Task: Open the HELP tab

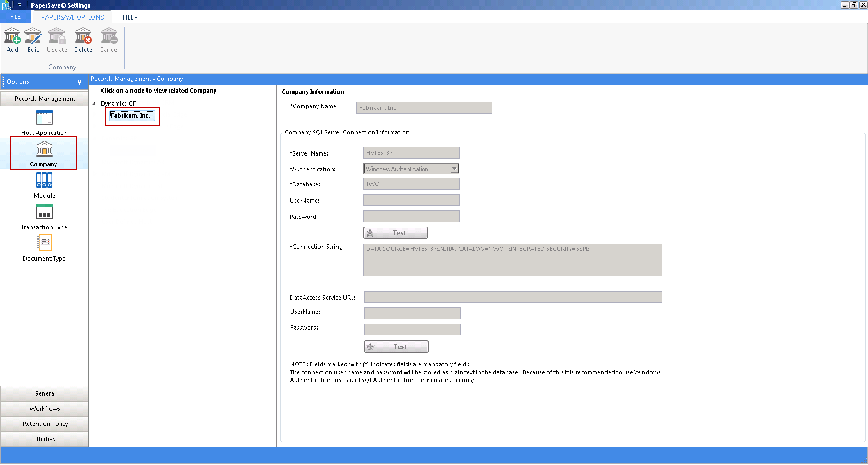Action: (x=130, y=17)
